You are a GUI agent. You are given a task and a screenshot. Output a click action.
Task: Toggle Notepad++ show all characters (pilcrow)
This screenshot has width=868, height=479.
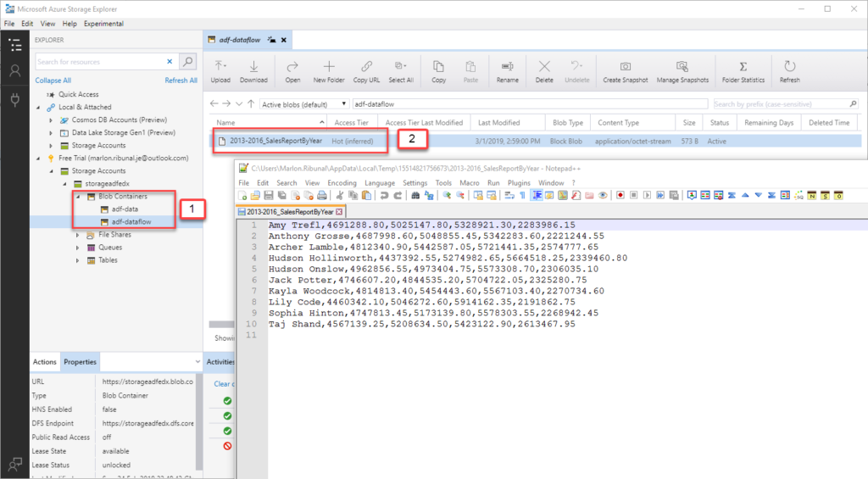coord(522,196)
